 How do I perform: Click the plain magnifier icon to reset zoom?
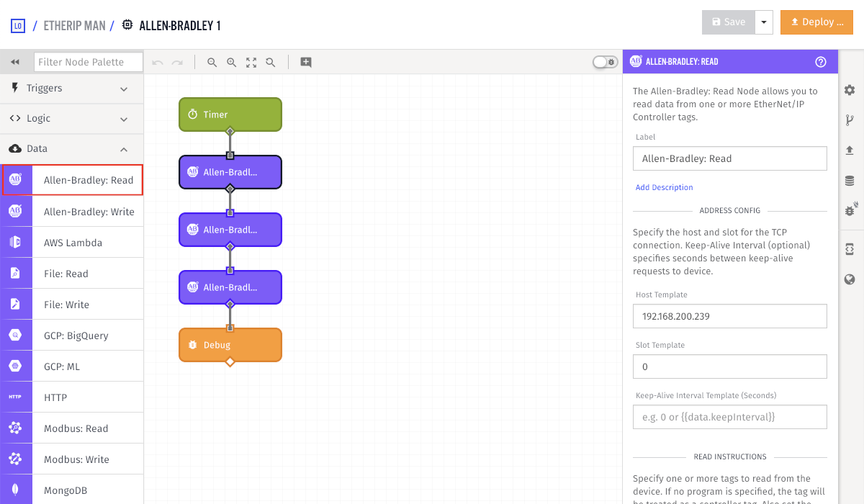pyautogui.click(x=271, y=63)
